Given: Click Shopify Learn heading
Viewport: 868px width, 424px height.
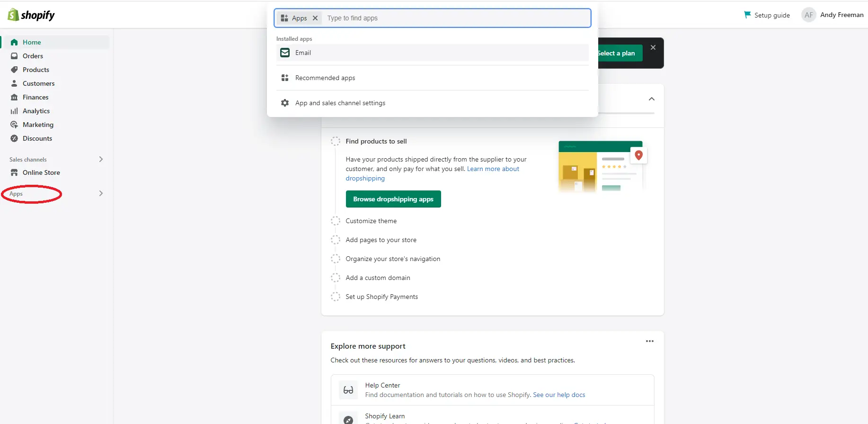Looking at the screenshot, I should coord(385,416).
